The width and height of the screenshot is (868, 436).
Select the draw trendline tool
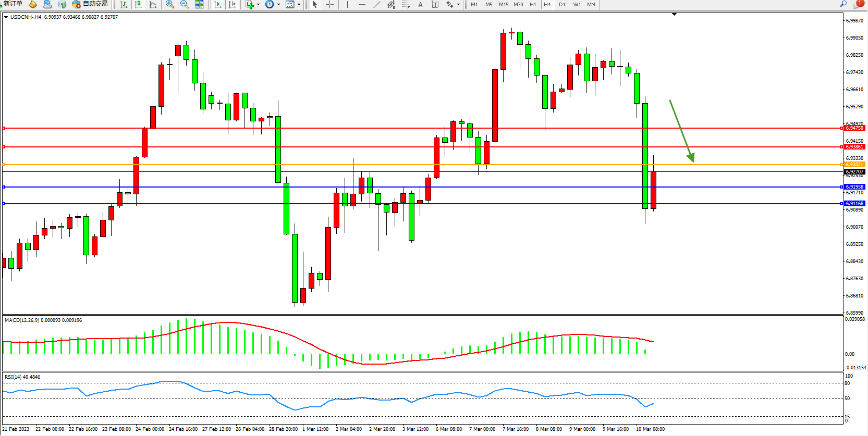[377, 5]
